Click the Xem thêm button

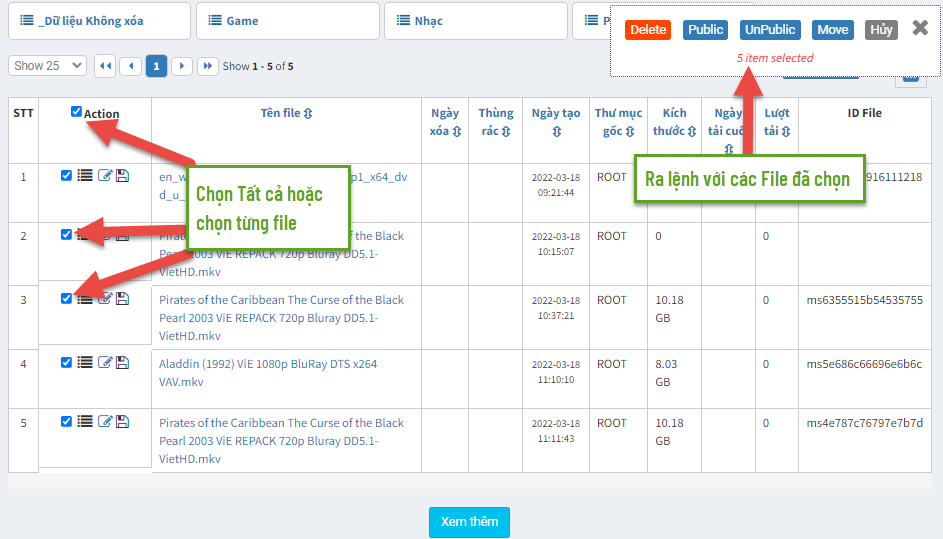(x=469, y=522)
